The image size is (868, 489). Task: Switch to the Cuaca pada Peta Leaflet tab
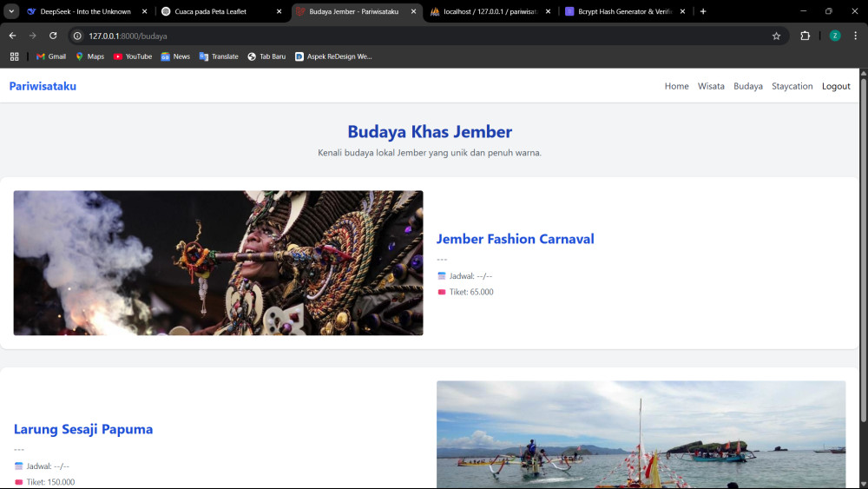[x=220, y=11]
